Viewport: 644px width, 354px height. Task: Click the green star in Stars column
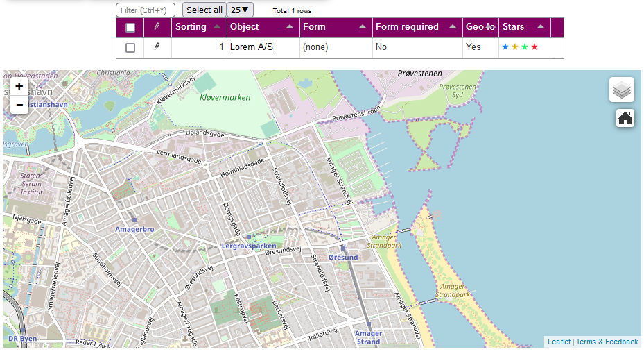(x=525, y=47)
